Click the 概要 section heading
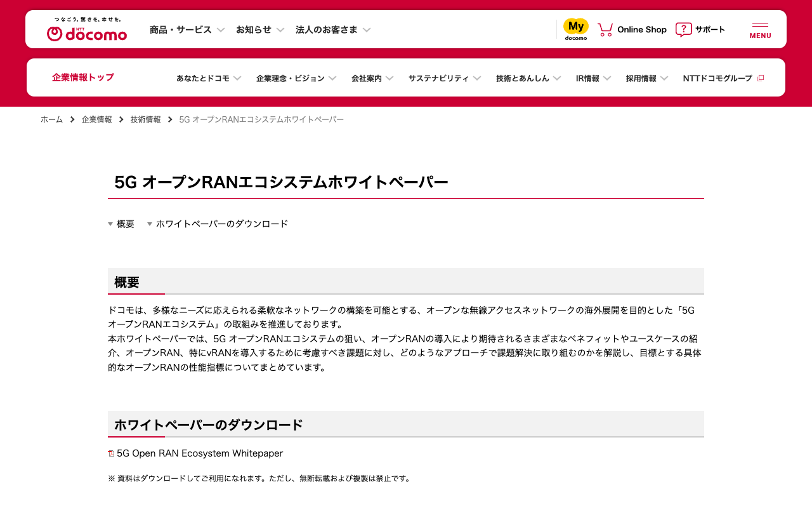 [x=127, y=283]
